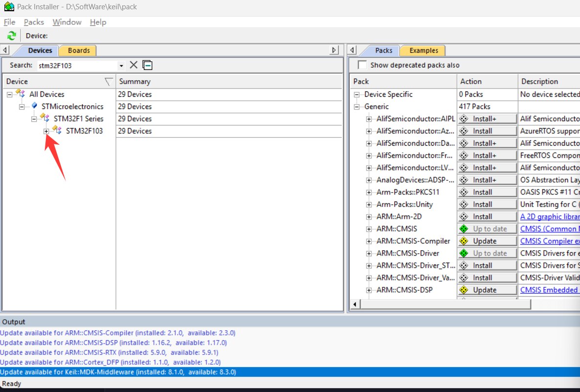
Task: Expand the AlifSemiconductor::AIPL pack
Action: [x=369, y=119]
